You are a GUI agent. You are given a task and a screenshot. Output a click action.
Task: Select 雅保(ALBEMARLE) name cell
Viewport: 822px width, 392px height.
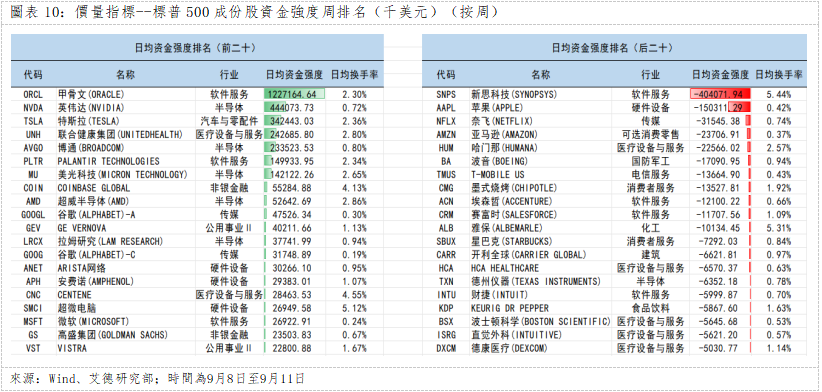click(x=506, y=228)
